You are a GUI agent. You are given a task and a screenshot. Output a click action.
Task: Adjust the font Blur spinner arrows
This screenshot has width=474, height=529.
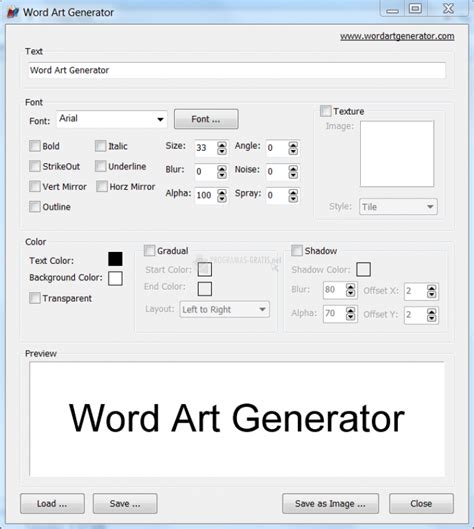(222, 172)
